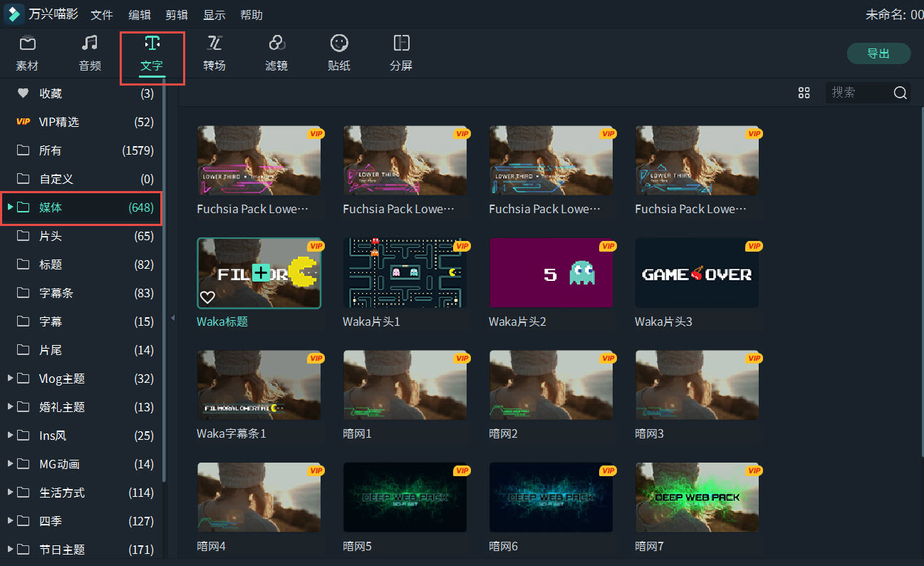Open the 收藏 favorites category
The image size is (924, 566).
tap(50, 93)
